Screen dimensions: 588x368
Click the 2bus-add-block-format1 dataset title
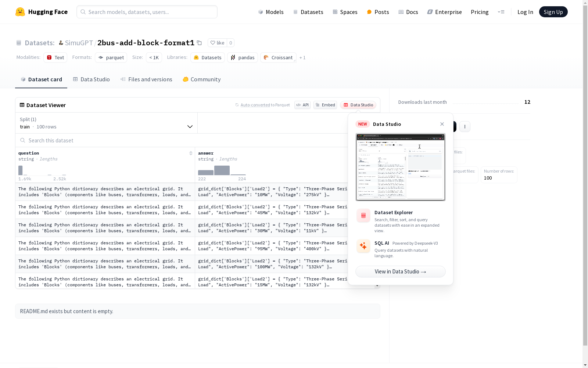click(146, 43)
